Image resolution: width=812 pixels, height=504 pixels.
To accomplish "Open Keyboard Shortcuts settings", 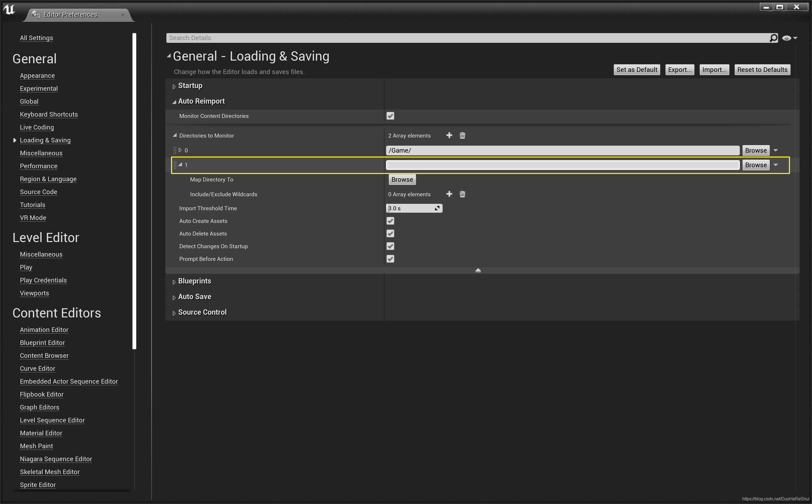I will pos(49,114).
